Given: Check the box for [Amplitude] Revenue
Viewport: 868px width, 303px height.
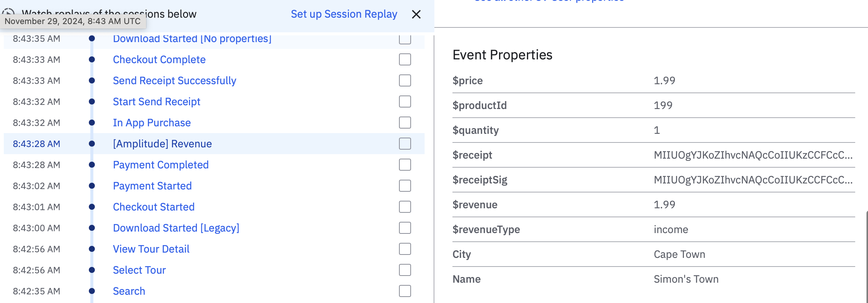Looking at the screenshot, I should point(405,144).
